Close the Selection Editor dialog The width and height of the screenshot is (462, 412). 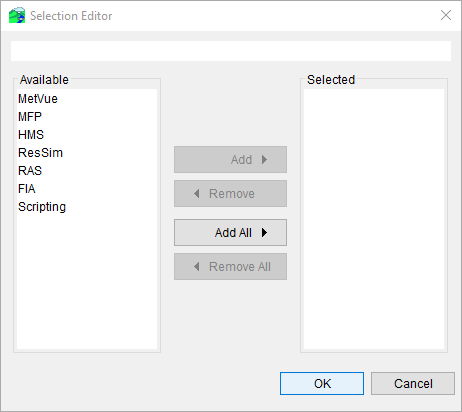click(446, 15)
